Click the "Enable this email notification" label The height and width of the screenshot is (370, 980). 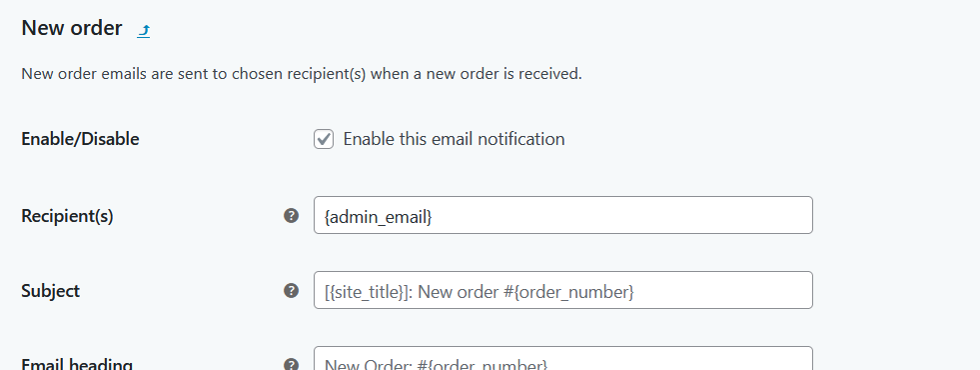pos(454,139)
